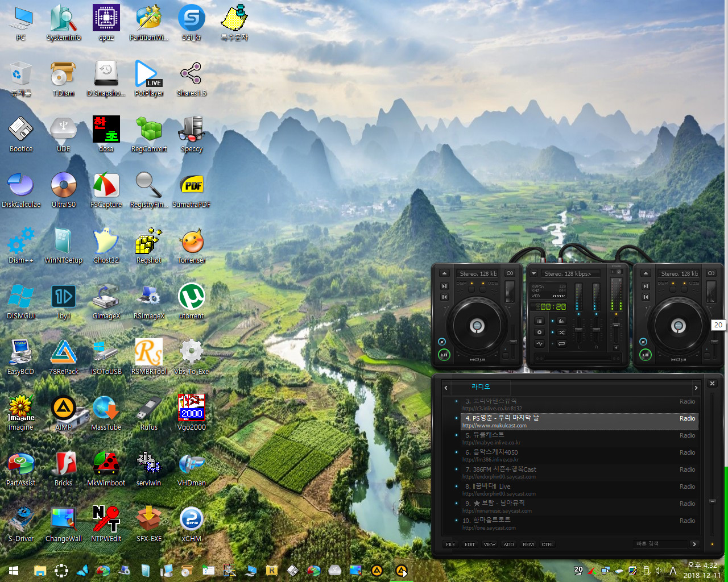Open the ADD menu in playlist

point(509,544)
